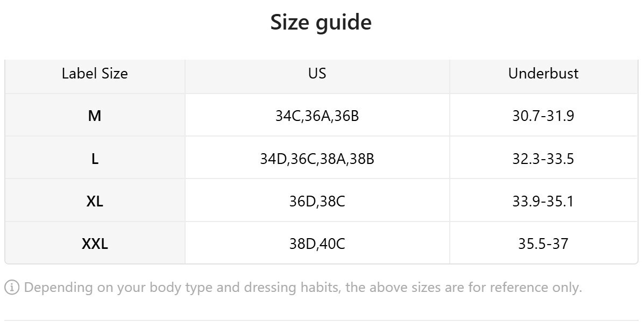Click the 34D,36C,38A,38B US size cell
Viewport: 644px width, 329px height.
click(x=317, y=159)
